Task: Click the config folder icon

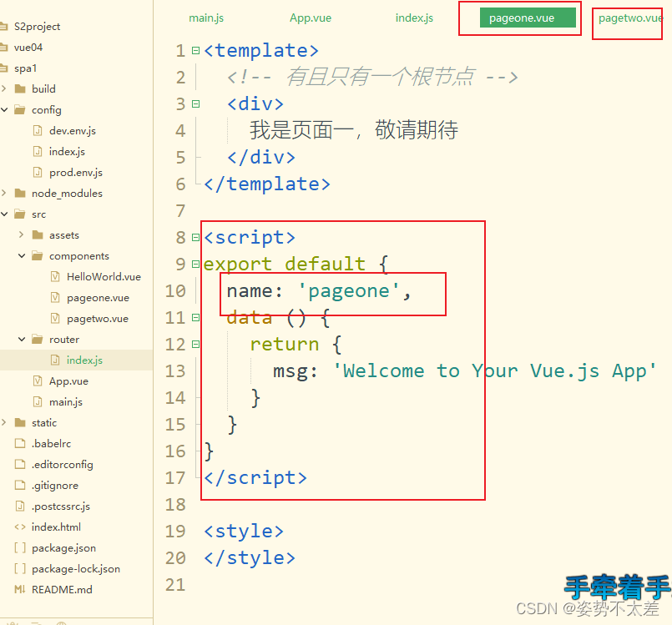Action: pyautogui.click(x=20, y=110)
